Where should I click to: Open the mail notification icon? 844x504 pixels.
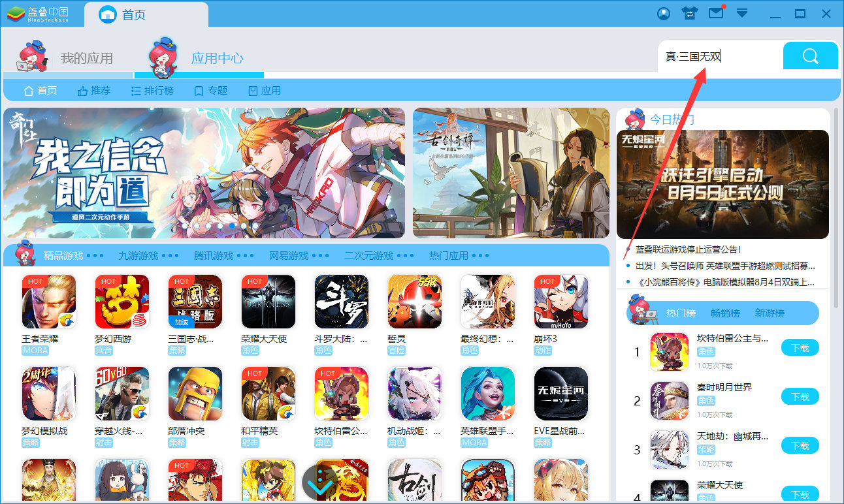(x=715, y=13)
